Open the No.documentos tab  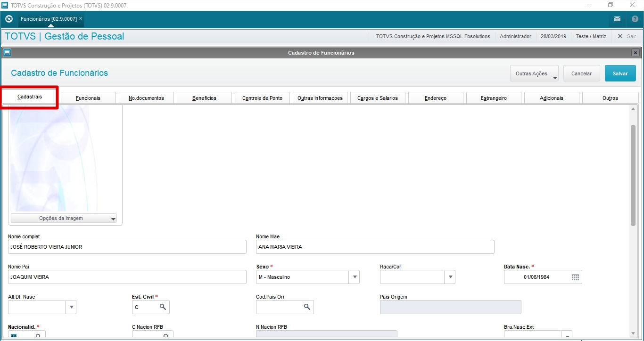146,98
